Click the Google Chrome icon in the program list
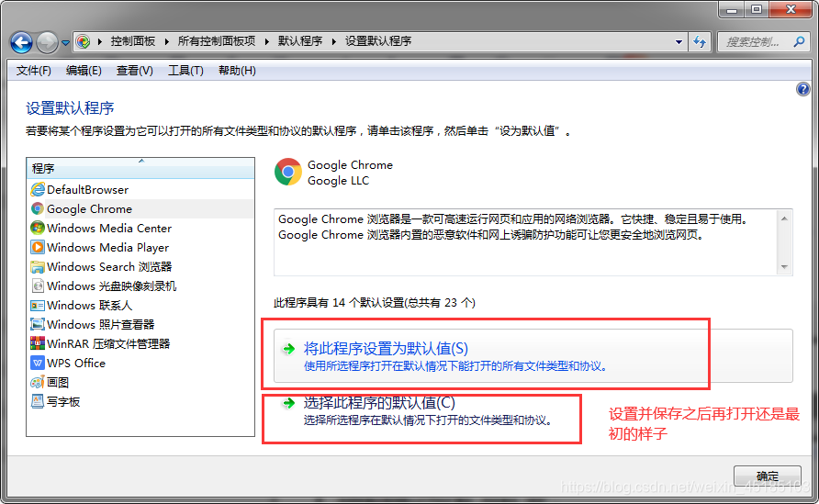The width and height of the screenshot is (819, 504). coord(38,209)
